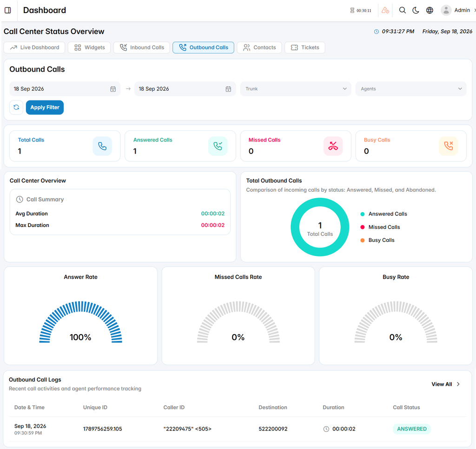Switch to the Inbound Calls tab
This screenshot has width=476, height=449.
click(x=141, y=47)
